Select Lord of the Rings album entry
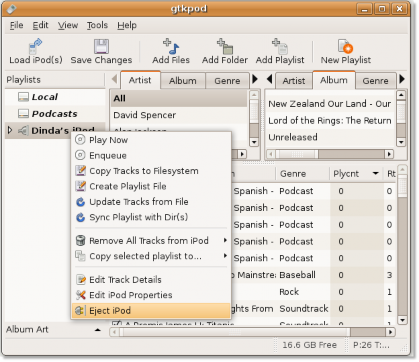This screenshot has height=362, width=419. pyautogui.click(x=330, y=120)
